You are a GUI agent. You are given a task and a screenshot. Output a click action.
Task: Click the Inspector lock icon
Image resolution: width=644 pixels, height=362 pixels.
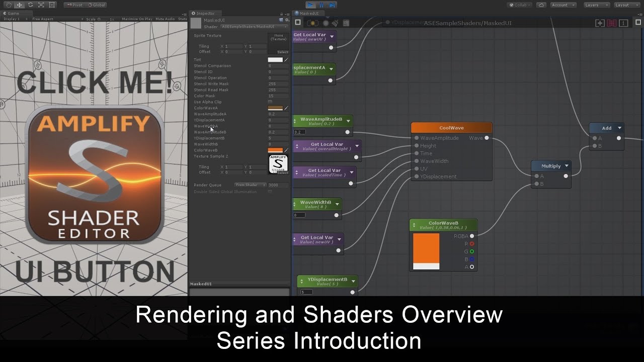282,14
